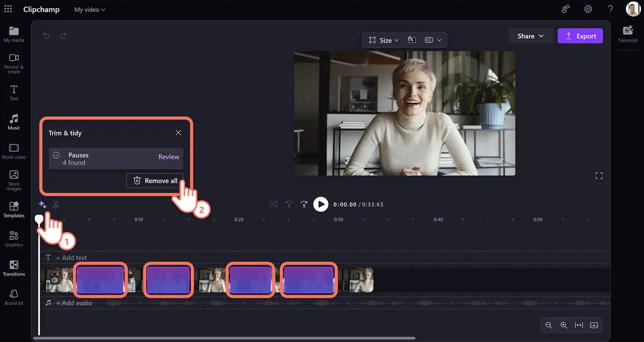Viewport: 644px width, 342px height.
Task: Review the found pauses
Action: 169,157
